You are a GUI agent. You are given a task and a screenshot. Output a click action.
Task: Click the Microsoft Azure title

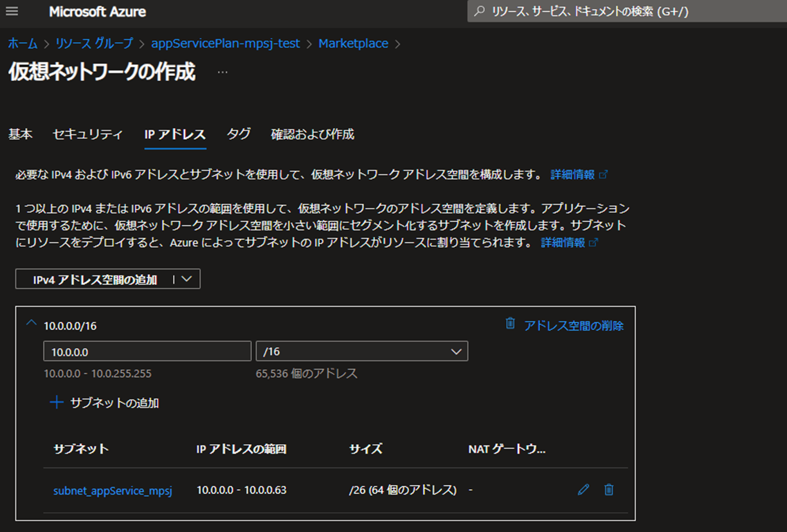[98, 12]
